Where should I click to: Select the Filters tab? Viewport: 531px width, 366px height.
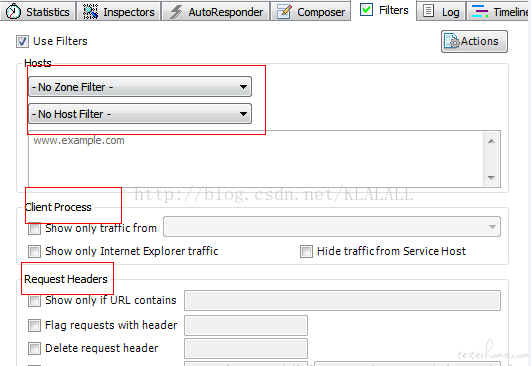click(384, 10)
